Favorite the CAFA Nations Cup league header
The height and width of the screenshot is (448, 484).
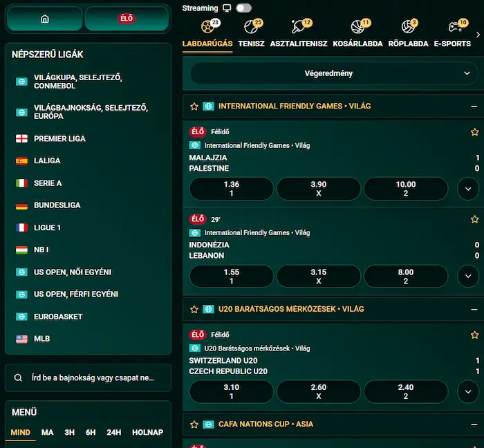tap(194, 424)
